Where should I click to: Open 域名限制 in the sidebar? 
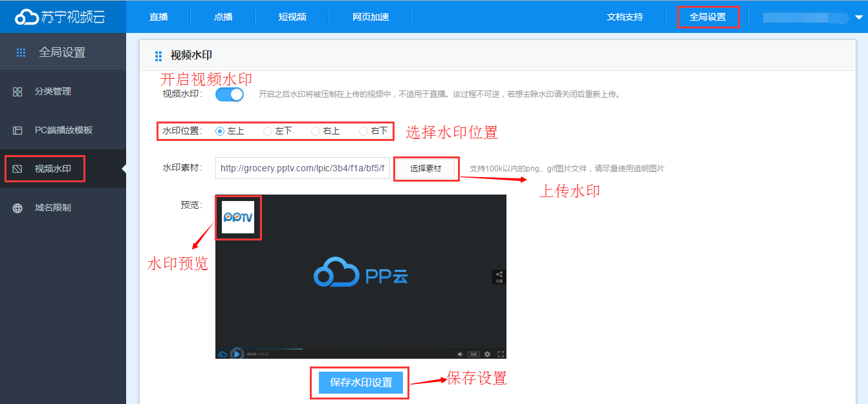pyautogui.click(x=53, y=207)
